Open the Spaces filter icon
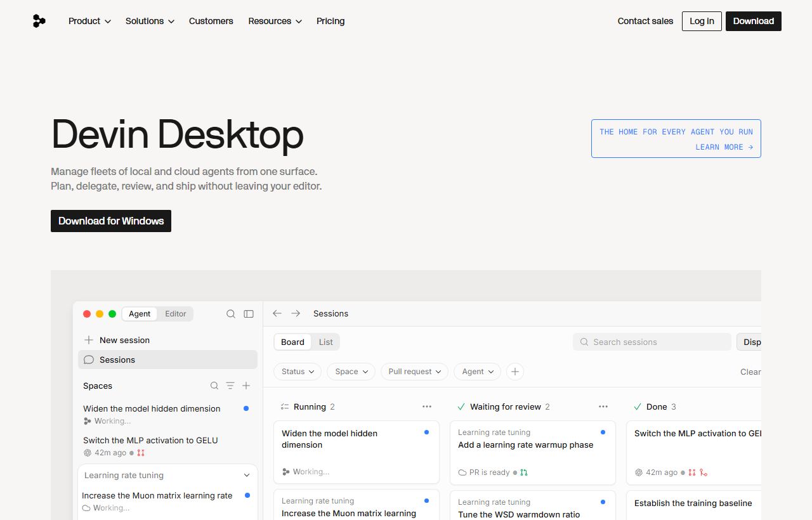Image resolution: width=812 pixels, height=520 pixels. pyautogui.click(x=230, y=386)
